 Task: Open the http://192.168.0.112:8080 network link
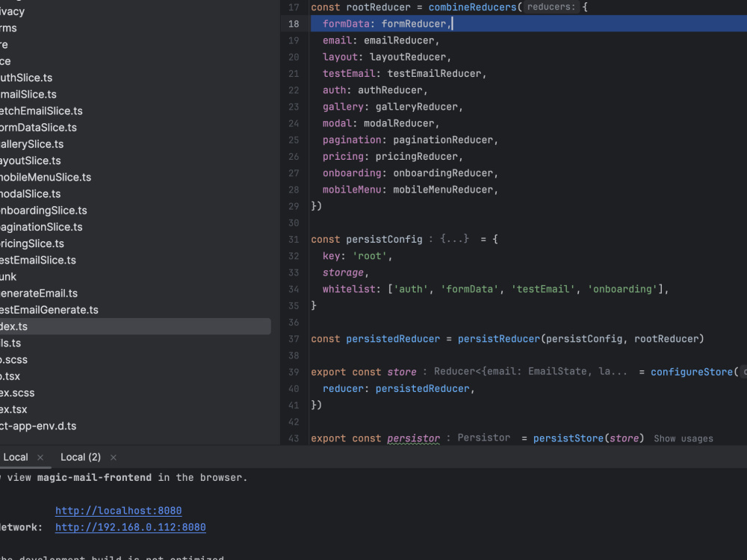(x=131, y=528)
